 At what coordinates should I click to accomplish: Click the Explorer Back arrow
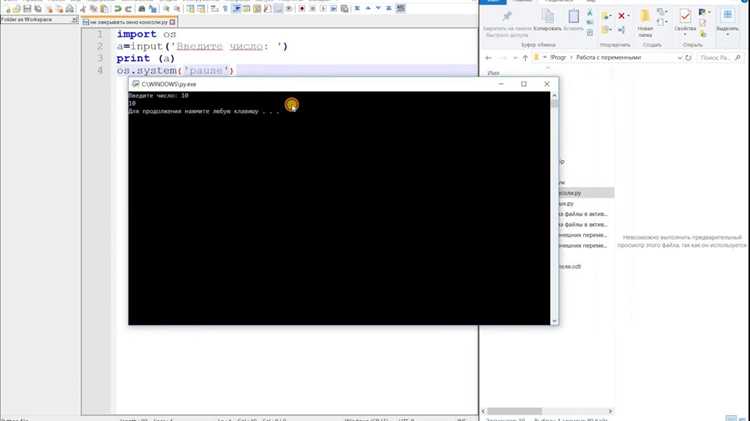pos(488,58)
